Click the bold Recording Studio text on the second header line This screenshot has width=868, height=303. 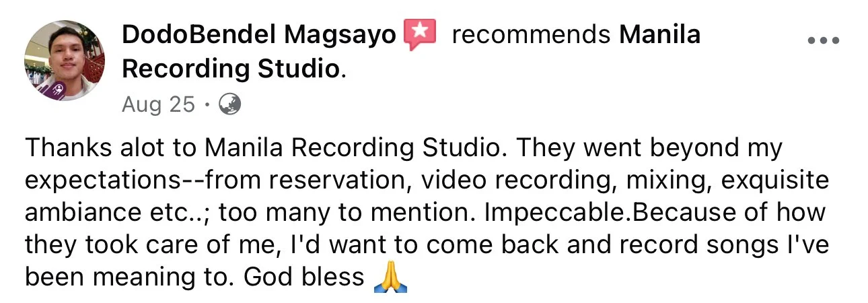click(x=231, y=69)
